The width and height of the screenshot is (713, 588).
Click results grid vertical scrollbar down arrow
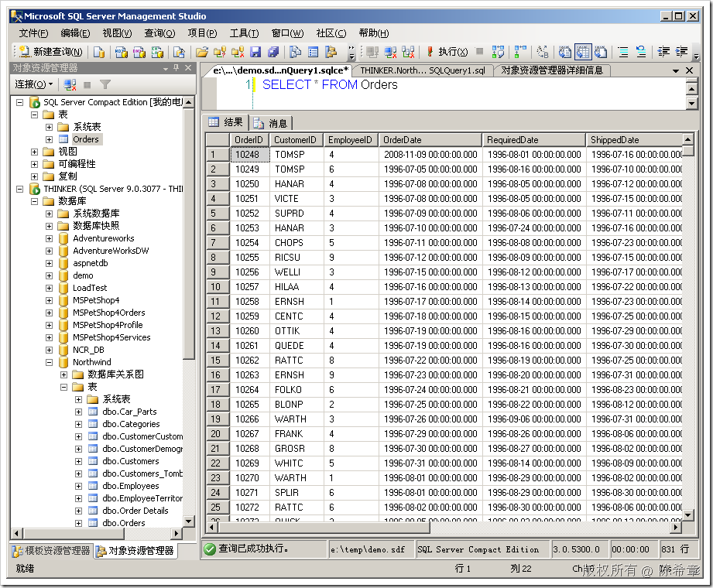coord(688,514)
